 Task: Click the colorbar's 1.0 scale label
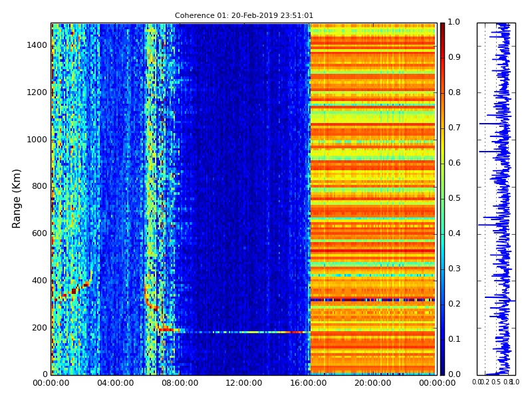coord(454,22)
